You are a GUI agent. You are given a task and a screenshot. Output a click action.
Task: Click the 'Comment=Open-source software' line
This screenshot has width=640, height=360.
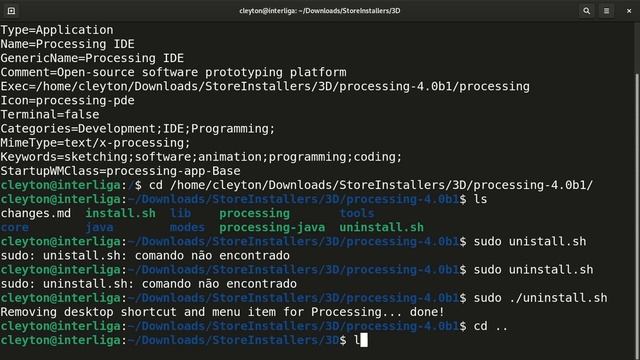[173, 72]
